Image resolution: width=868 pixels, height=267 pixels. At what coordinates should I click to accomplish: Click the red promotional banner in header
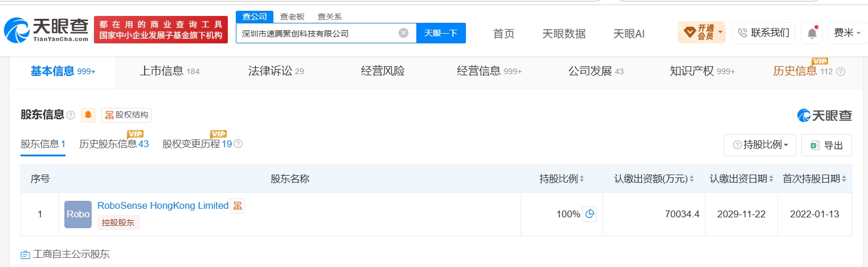tap(161, 30)
